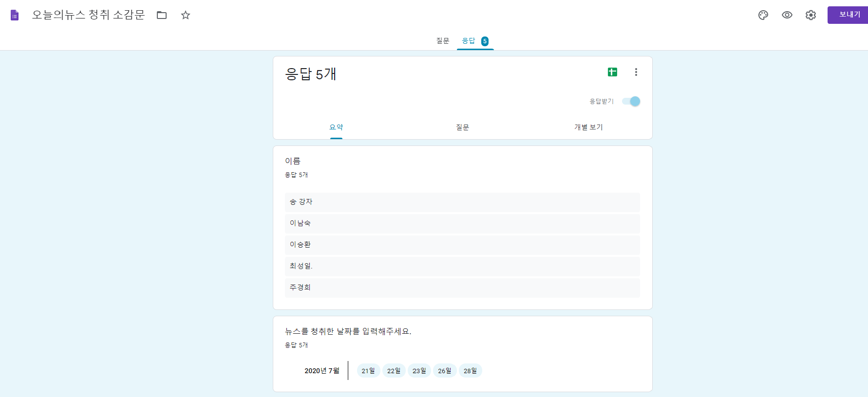The height and width of the screenshot is (397, 868).
Task: Click the 응답 5개 heading
Action: (x=311, y=74)
